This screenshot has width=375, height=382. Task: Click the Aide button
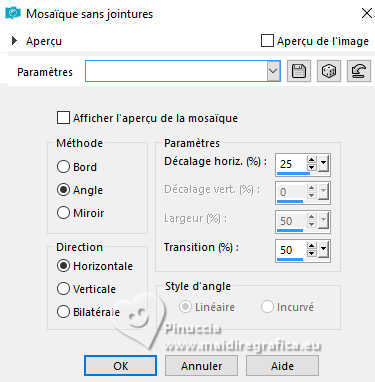pyautogui.click(x=282, y=366)
